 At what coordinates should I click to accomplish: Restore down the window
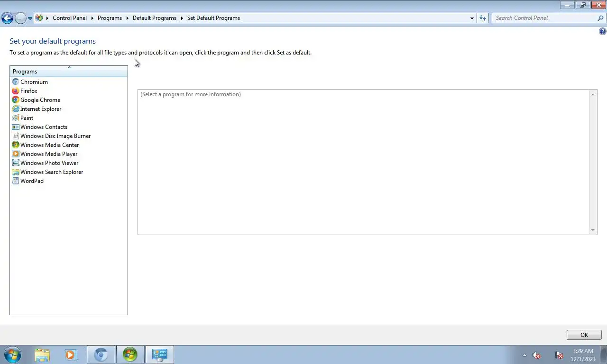coord(583,5)
